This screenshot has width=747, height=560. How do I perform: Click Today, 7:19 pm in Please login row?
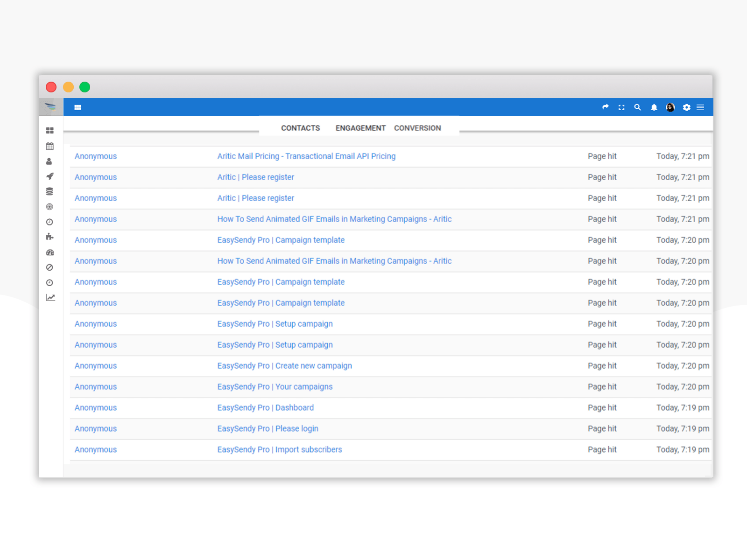pyautogui.click(x=683, y=429)
